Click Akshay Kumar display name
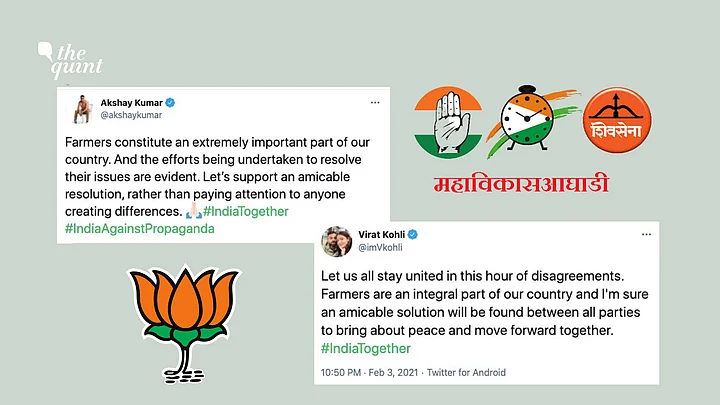The image size is (720, 405). tap(131, 102)
